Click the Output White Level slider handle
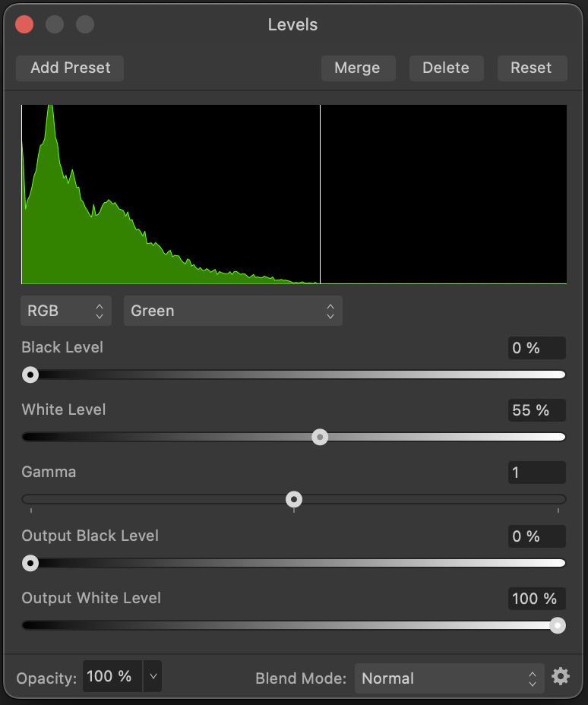The height and width of the screenshot is (705, 588). click(558, 625)
